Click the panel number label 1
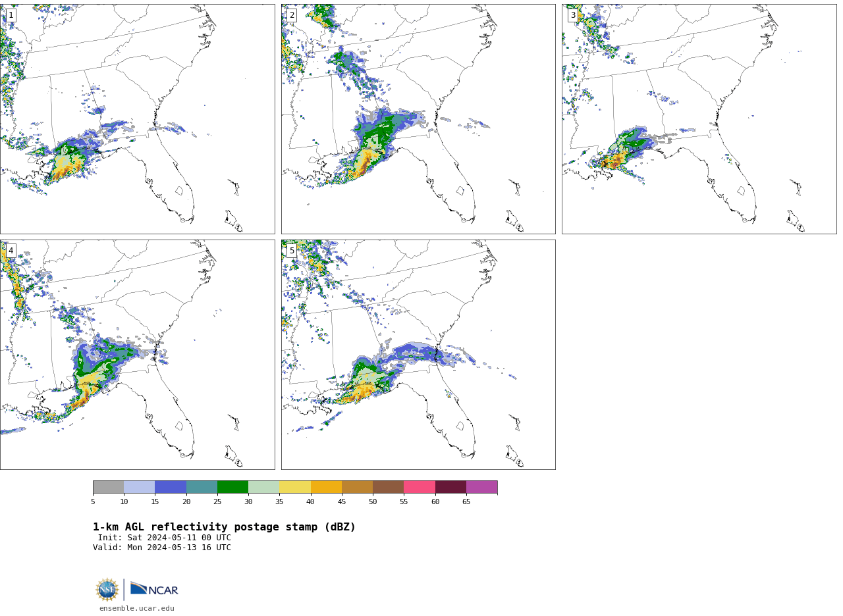843x616 pixels. coord(11,15)
